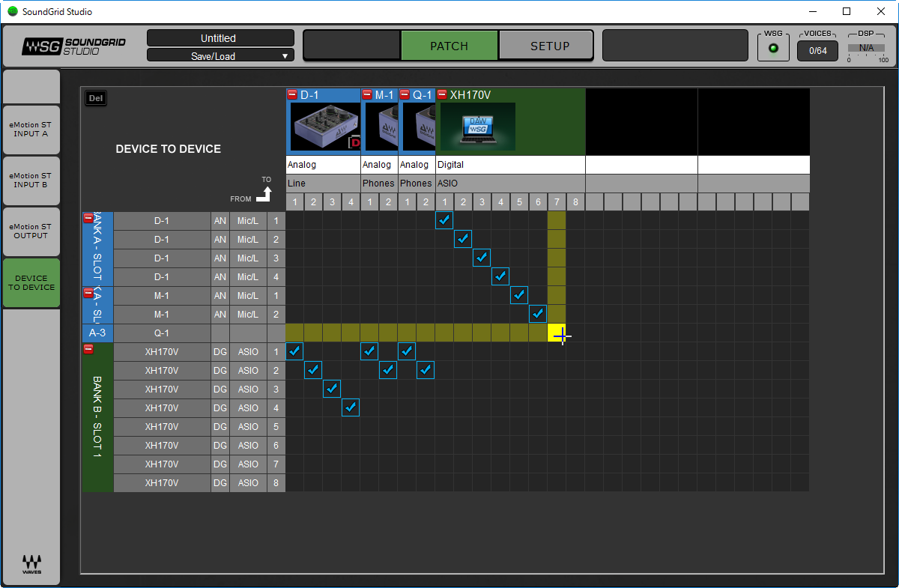Screen dimensions: 899x588
Task: Click the VOICES 0/64 counter
Action: tap(817, 50)
